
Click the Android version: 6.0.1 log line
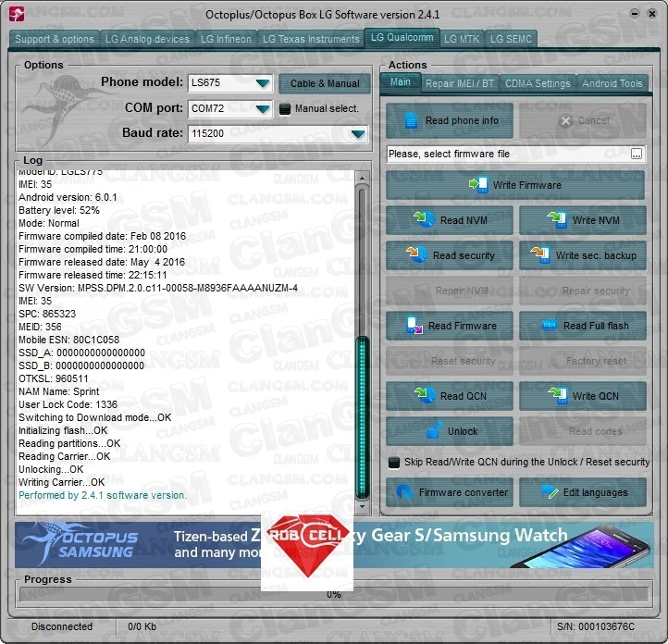click(68, 198)
